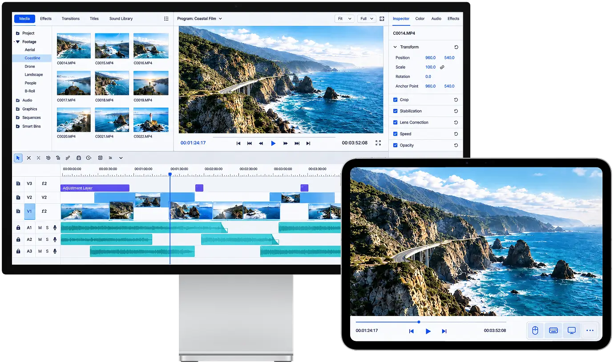Reset the Opacity effect
Image resolution: width=614 pixels, height=364 pixels.
click(456, 146)
